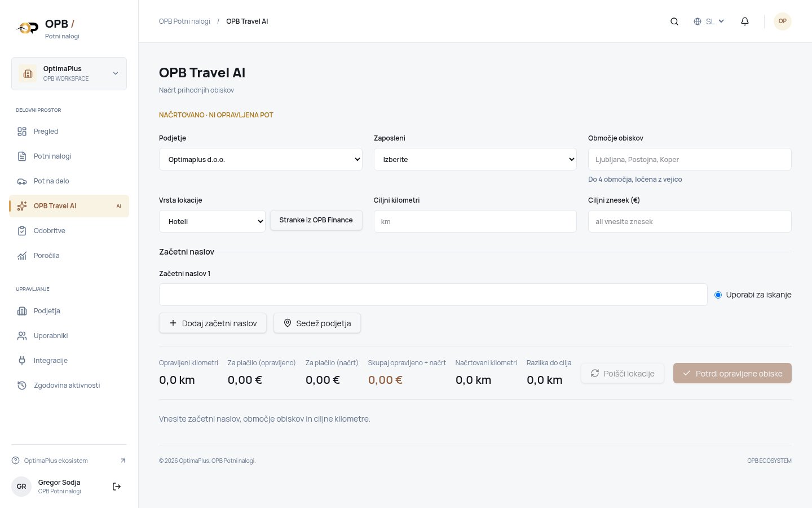Image resolution: width=812 pixels, height=508 pixels.
Task: Click the OPB ECOSYSTEM footer text
Action: 769,461
